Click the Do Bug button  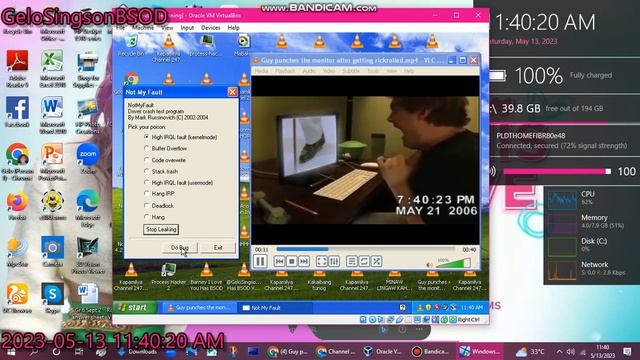coord(180,248)
